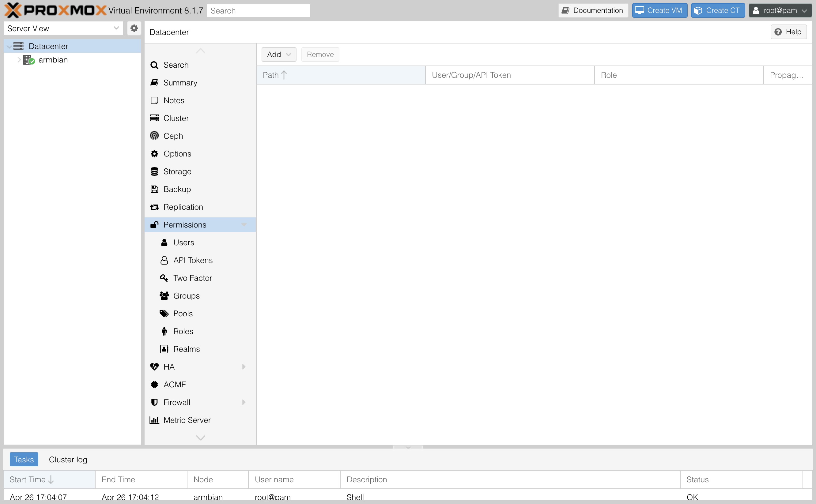
Task: Click the Backup floppy disk icon
Action: tap(154, 189)
